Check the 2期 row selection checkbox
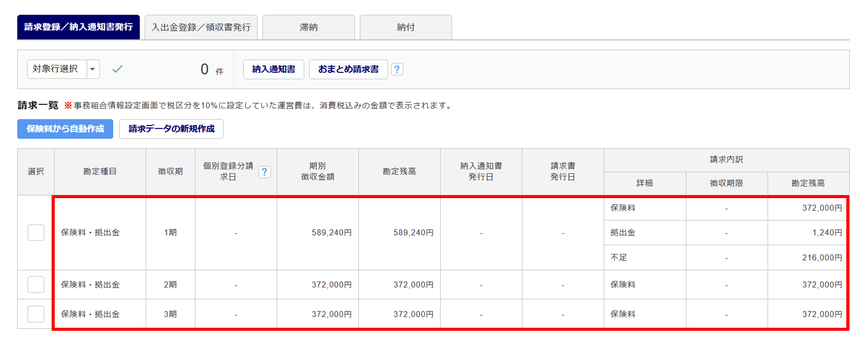The image size is (868, 349). tap(36, 285)
